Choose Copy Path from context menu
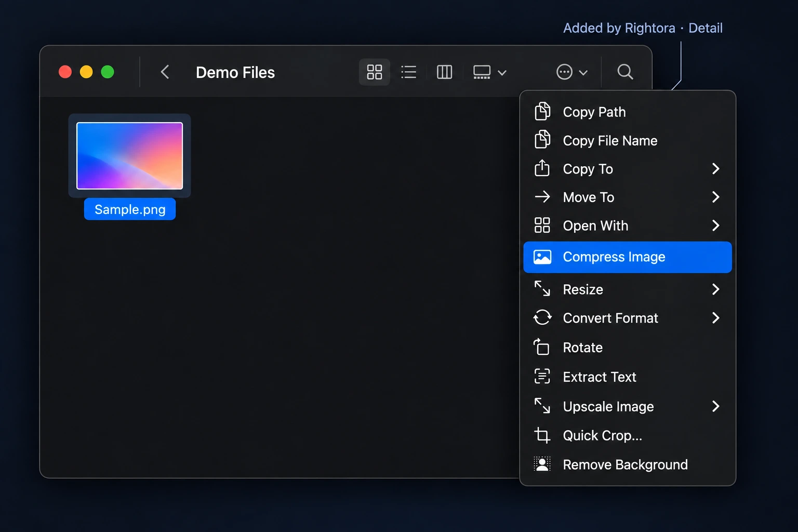The height and width of the screenshot is (532, 798). 628,112
